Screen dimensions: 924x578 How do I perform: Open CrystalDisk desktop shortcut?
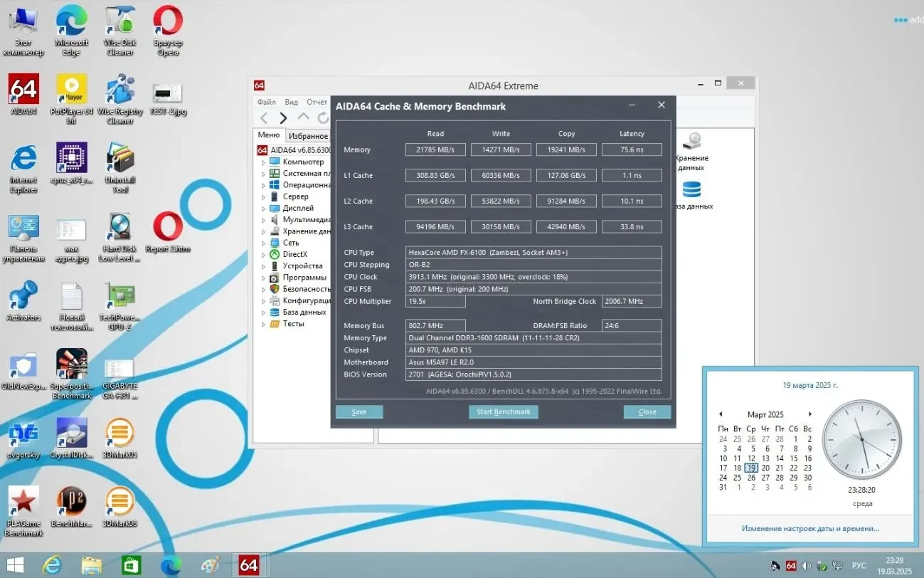point(72,438)
